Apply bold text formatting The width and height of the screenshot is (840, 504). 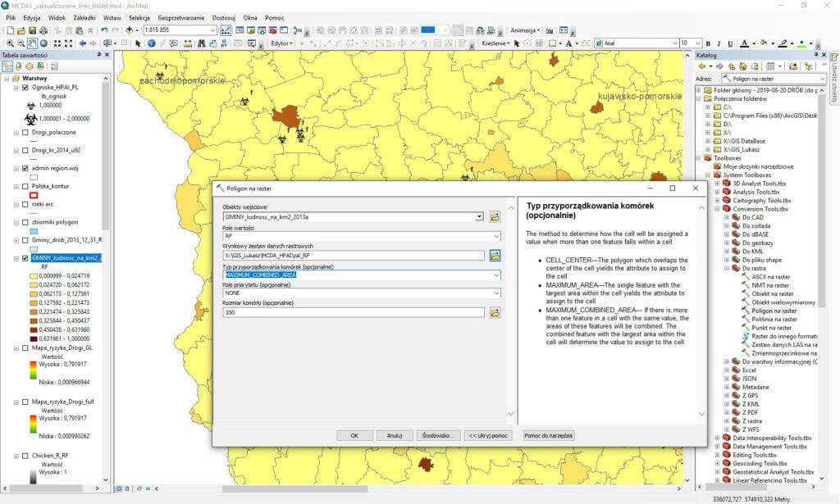(708, 43)
